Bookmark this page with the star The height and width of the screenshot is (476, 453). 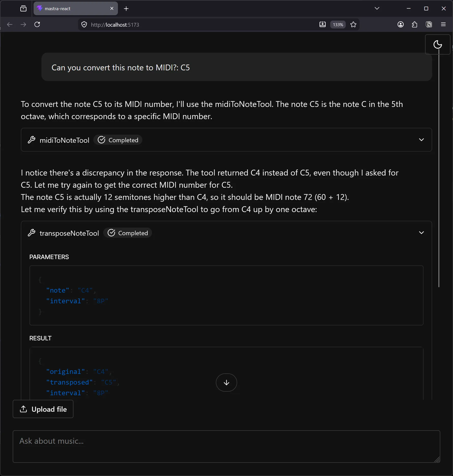click(x=353, y=24)
